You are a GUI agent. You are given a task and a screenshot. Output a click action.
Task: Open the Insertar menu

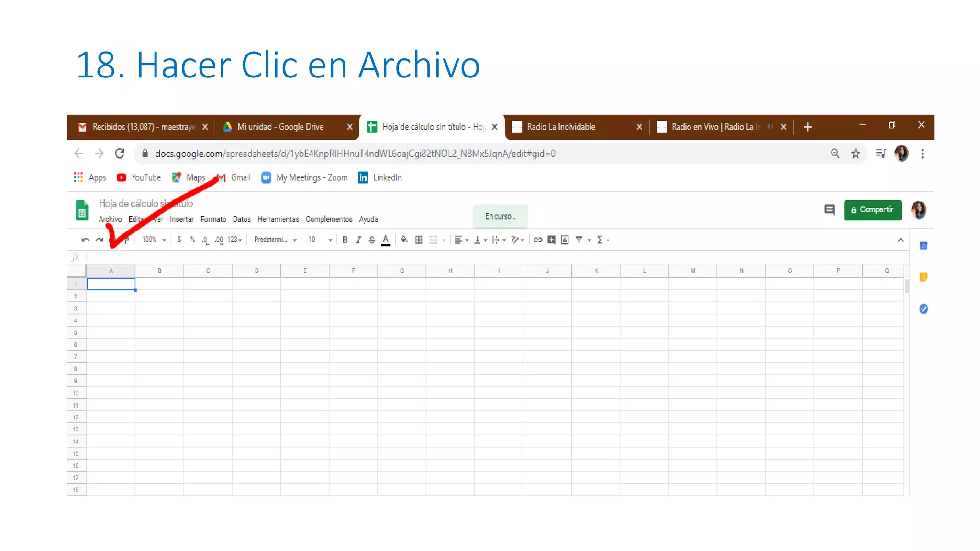pyautogui.click(x=182, y=220)
